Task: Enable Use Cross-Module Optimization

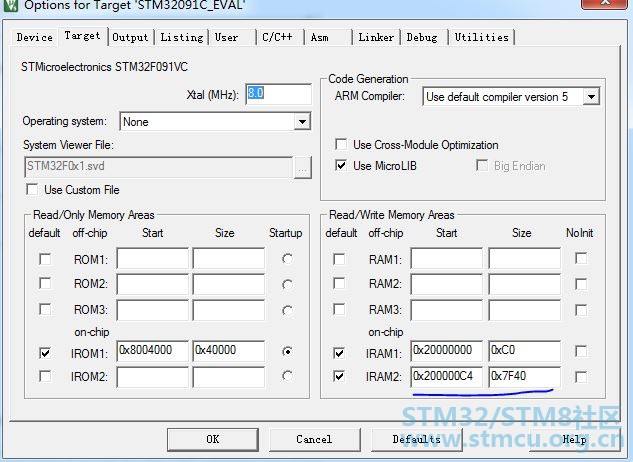Action: click(341, 144)
